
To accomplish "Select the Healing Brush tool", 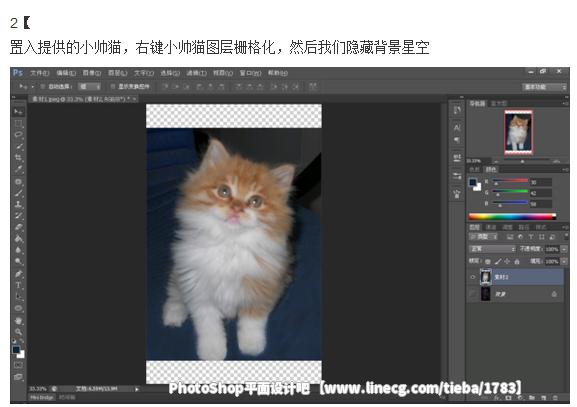I will click(18, 181).
